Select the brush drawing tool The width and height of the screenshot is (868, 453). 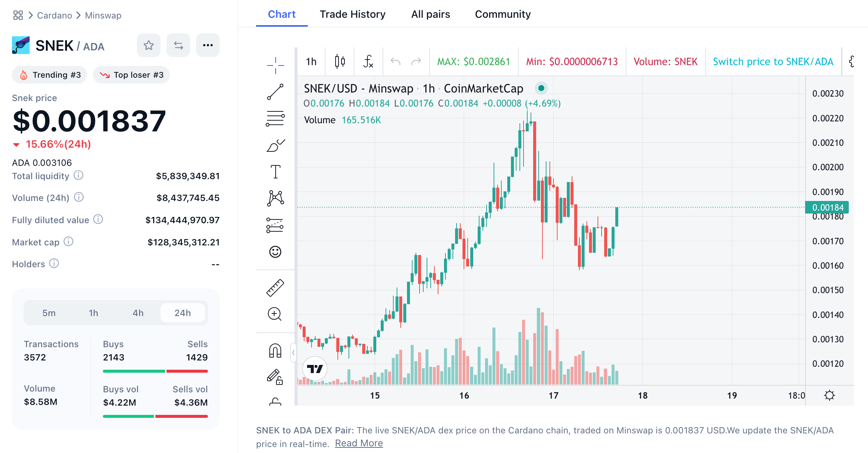[x=275, y=145]
